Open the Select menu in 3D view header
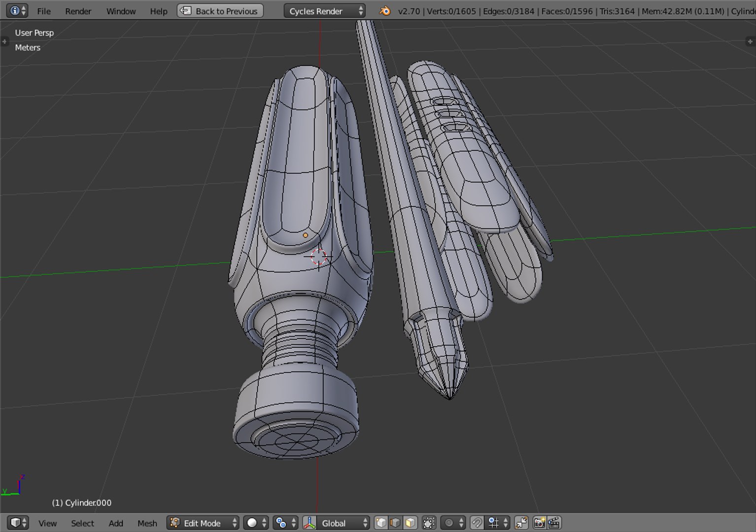The image size is (756, 532). [82, 523]
